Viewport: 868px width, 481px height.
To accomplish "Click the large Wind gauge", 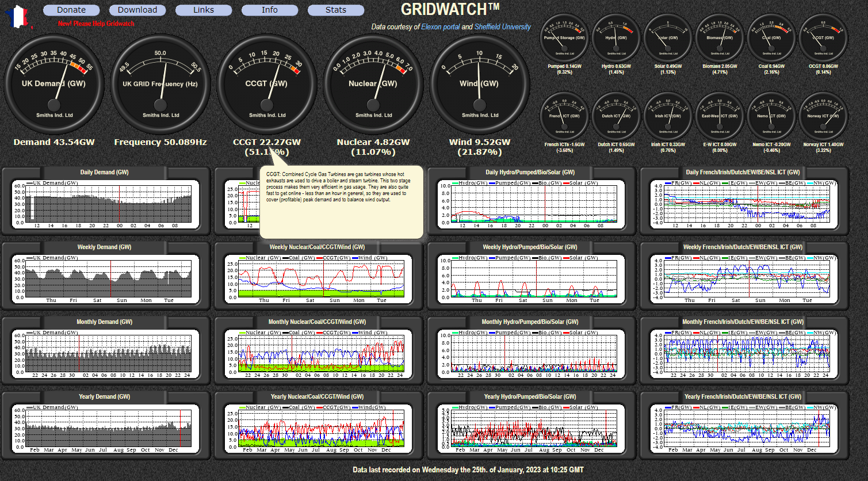I will pyautogui.click(x=480, y=84).
